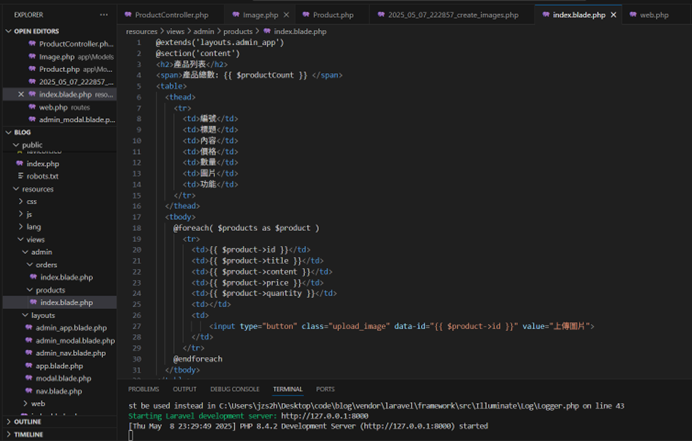The image size is (692, 441).
Task: Open the Output panel tab
Action: coord(184,389)
